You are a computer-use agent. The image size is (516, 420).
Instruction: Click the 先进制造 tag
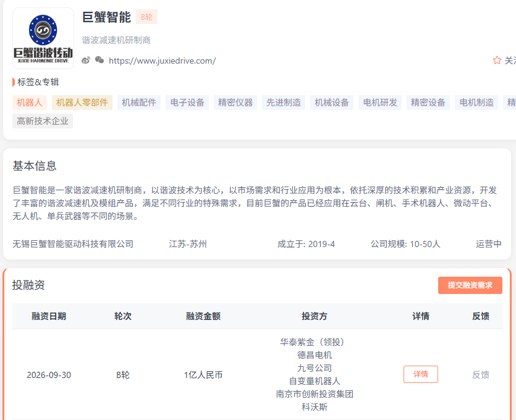point(284,103)
